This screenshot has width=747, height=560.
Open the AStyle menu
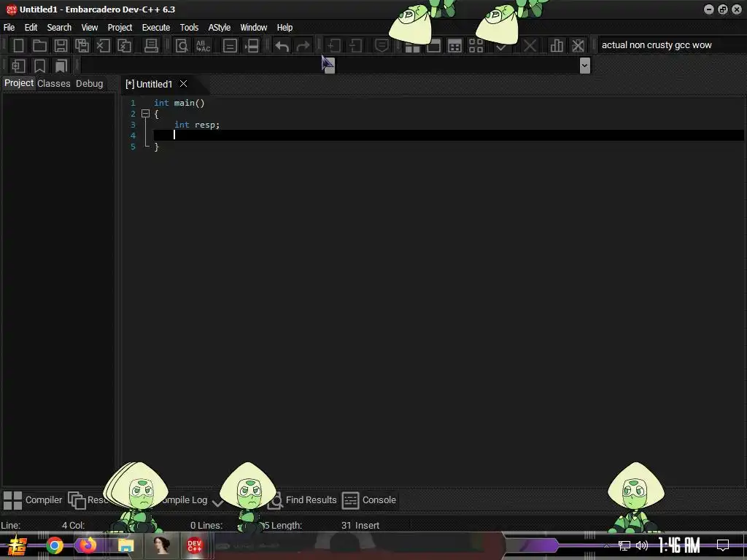coord(219,28)
